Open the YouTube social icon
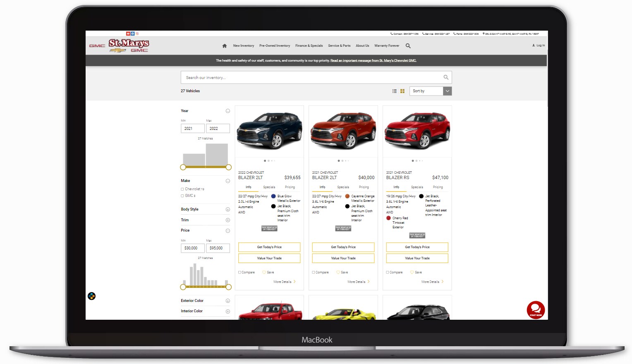 coord(128,34)
